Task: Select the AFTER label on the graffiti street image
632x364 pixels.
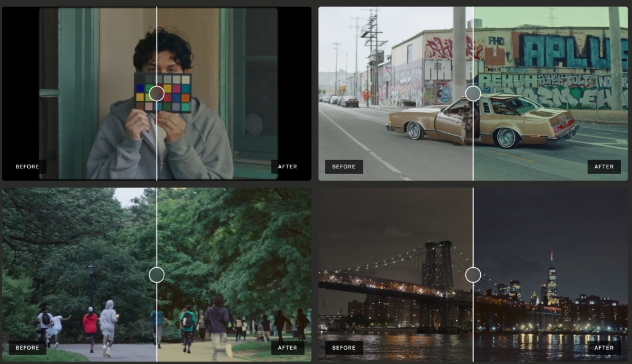Action: [604, 167]
